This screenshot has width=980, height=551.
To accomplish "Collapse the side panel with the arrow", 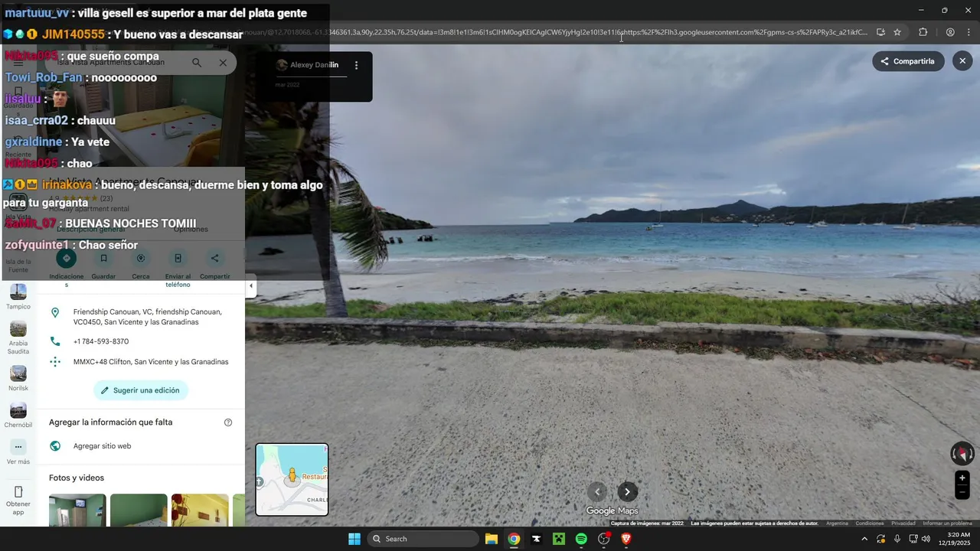I will (250, 286).
